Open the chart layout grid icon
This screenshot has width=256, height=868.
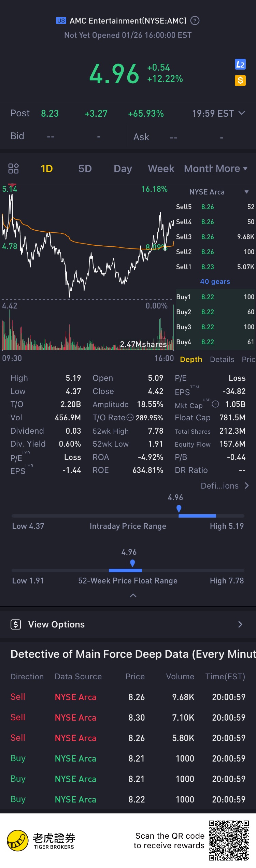coord(13,169)
